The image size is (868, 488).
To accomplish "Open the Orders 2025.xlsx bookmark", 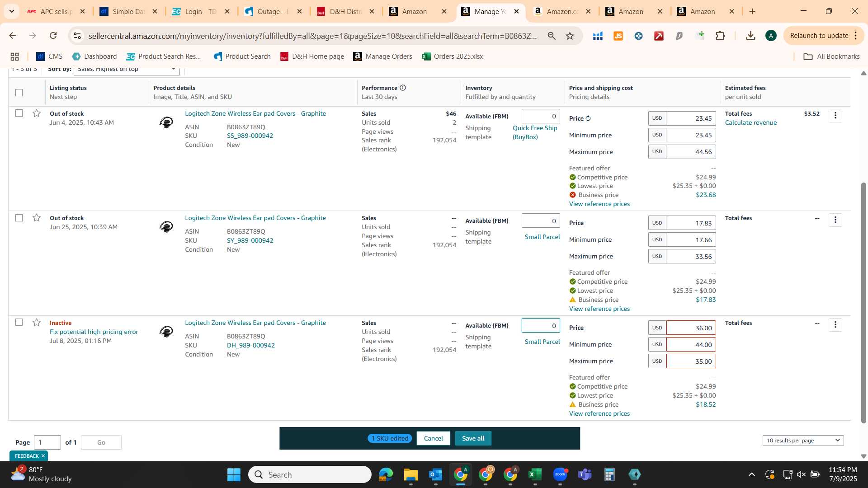I will [452, 56].
